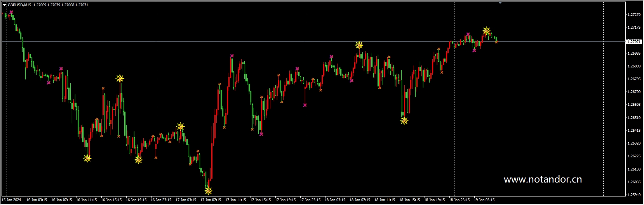This screenshot has width=644, height=205.
Task: Click the 17 Jan 11:15 time axis label
Action: point(235,200)
